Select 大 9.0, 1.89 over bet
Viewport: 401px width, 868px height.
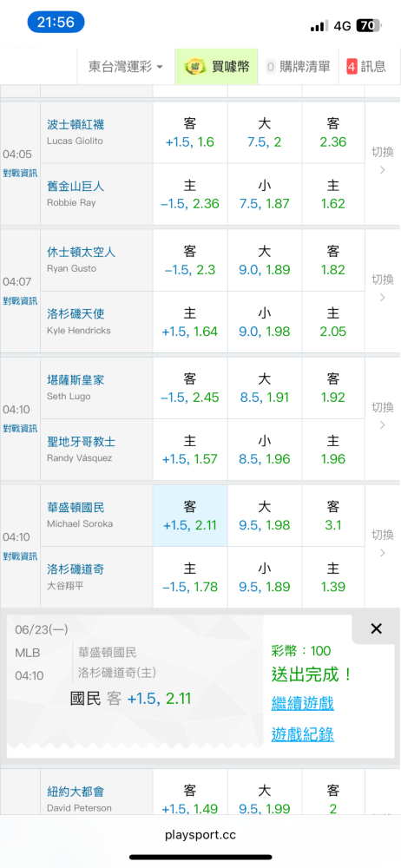tap(264, 260)
